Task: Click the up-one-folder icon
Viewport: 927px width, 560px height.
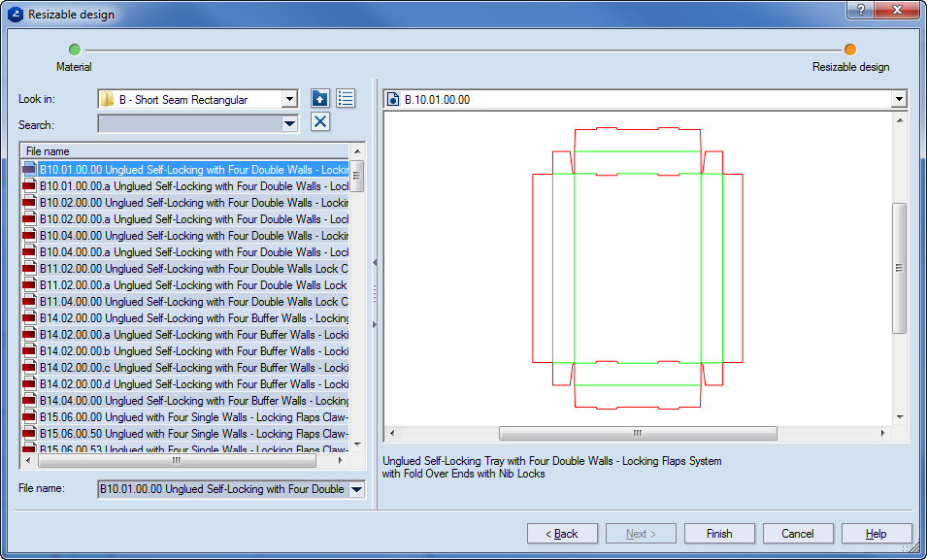Action: (x=320, y=99)
